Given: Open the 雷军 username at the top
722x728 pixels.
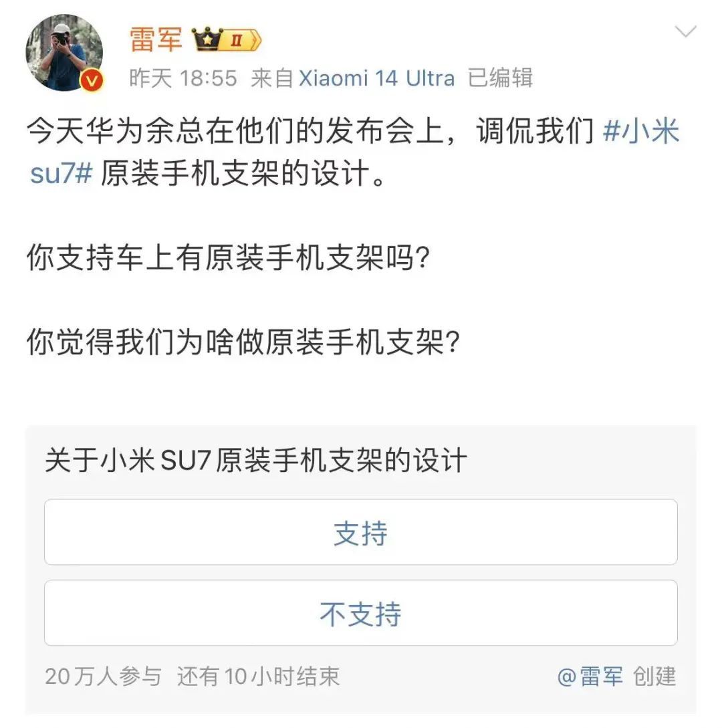Looking at the screenshot, I should [155, 40].
